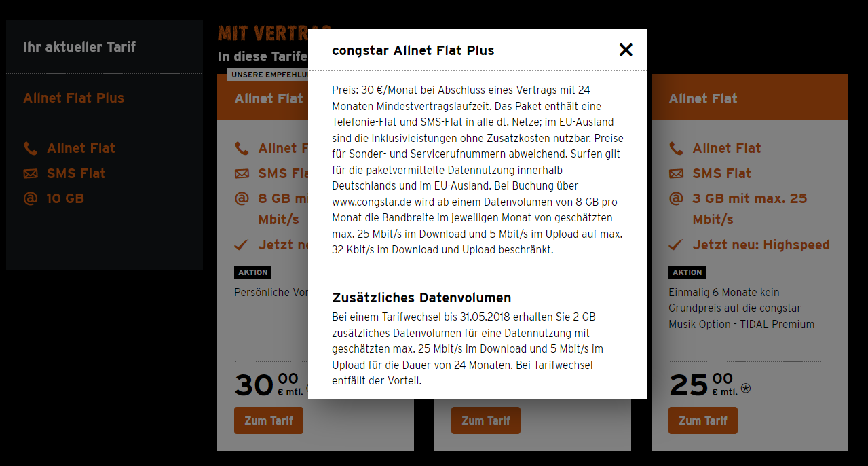Click the Zusätzliches Datenvolumen heading in the dialog
The width and height of the screenshot is (868, 466).
point(421,298)
